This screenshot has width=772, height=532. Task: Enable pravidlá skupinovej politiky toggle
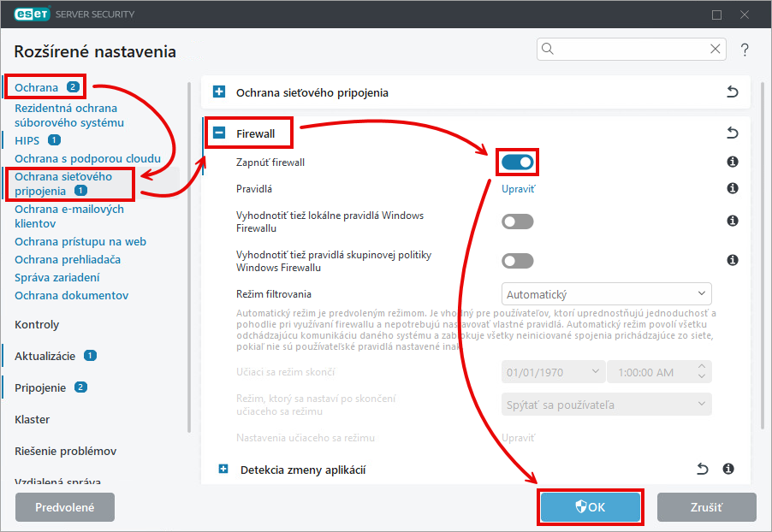tap(518, 261)
